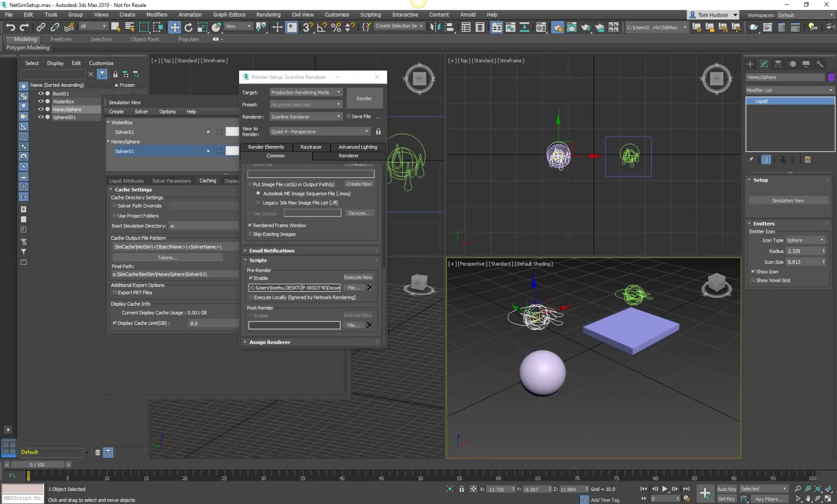The height and width of the screenshot is (504, 837).
Task: Toggle Pre-Render Enable checkbox
Action: 251,278
